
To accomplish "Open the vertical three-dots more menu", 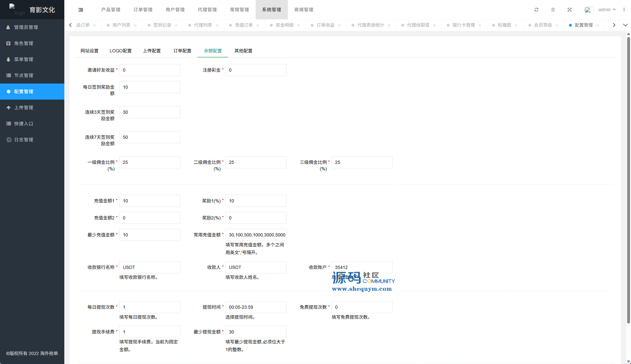I will tap(624, 10).
